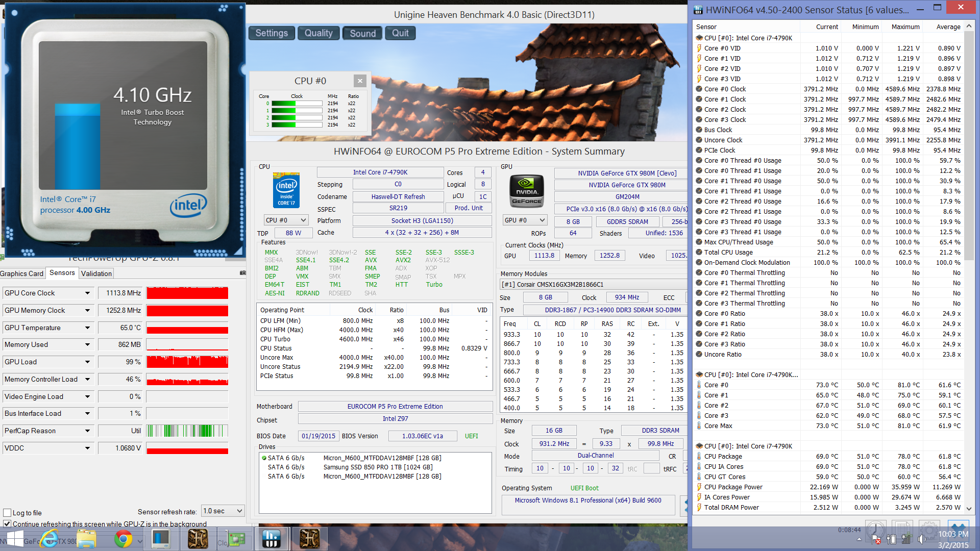Open the Sensor refresh rate dropdown

click(223, 511)
